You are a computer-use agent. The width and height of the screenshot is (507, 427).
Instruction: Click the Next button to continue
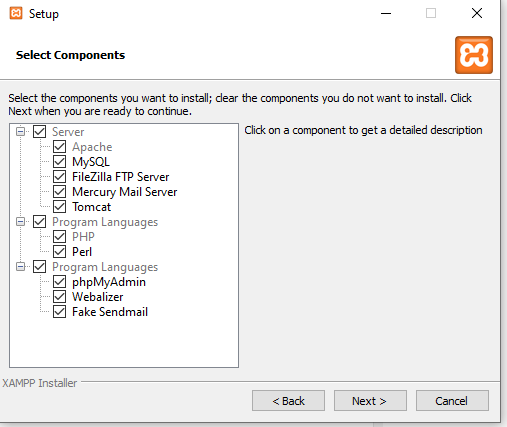coord(370,401)
